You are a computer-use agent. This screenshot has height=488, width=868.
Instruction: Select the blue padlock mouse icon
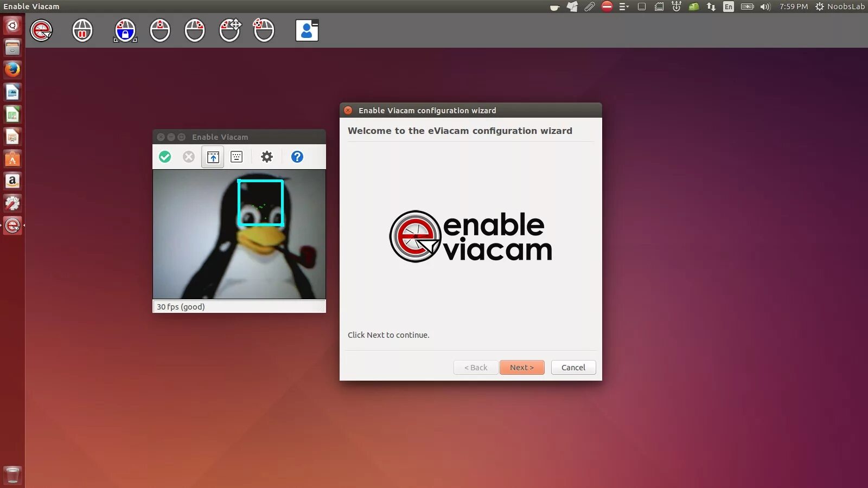[x=125, y=30]
